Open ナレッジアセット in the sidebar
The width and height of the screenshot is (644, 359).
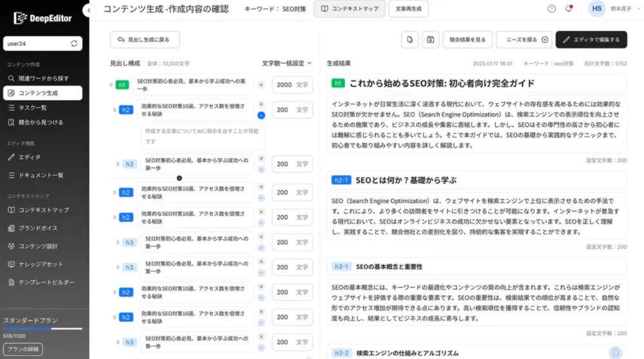click(x=43, y=264)
